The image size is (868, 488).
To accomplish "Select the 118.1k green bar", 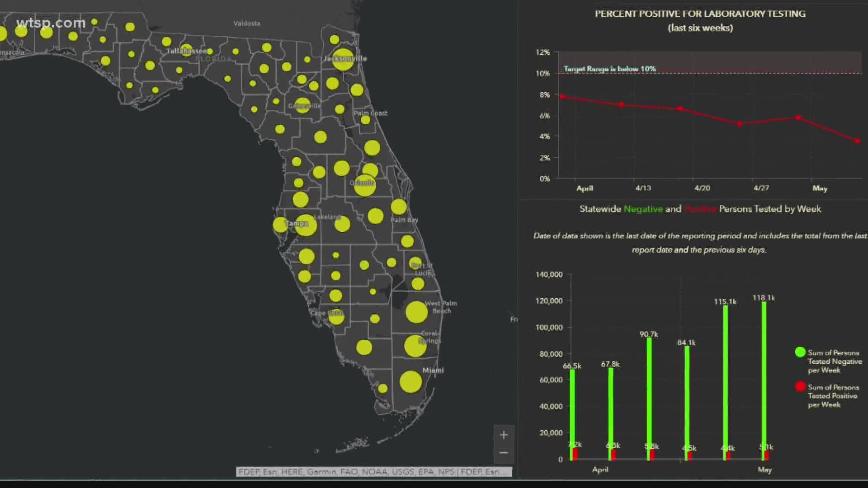I will coord(764,380).
